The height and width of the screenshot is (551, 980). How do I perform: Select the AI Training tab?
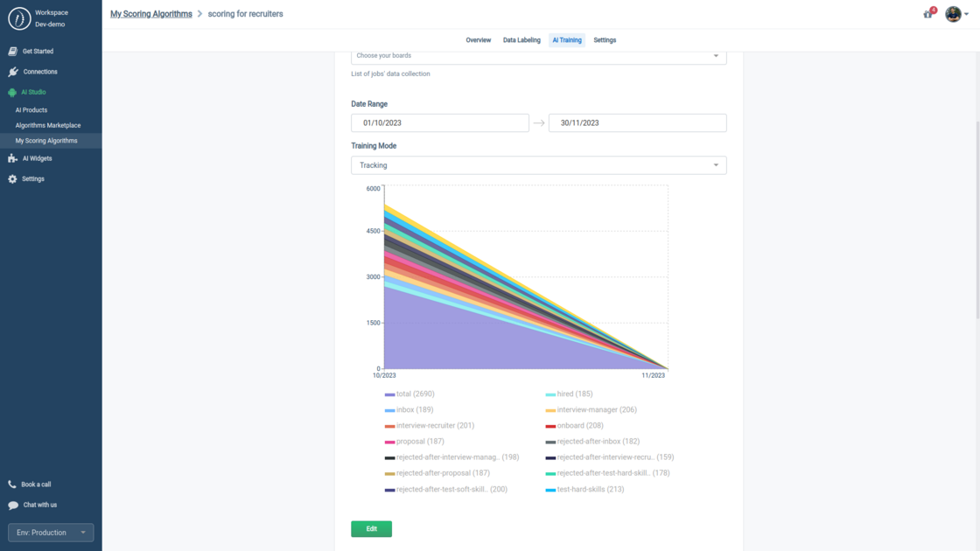[567, 40]
